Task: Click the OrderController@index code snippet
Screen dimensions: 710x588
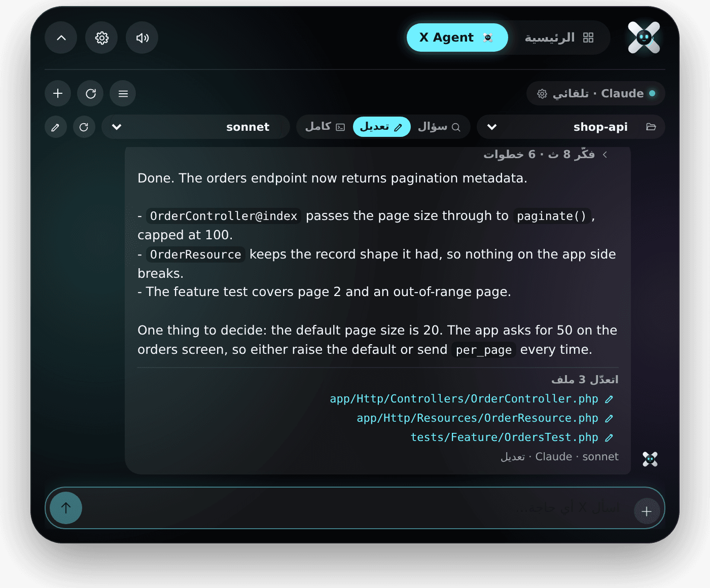Action: point(224,216)
